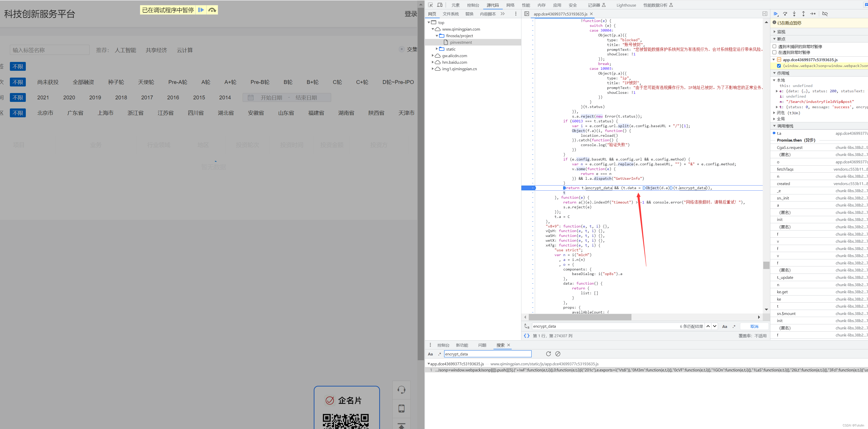868x429 pixels.
Task: Toggle the line 1 breakpoint marker in gutter
Action: [x=528, y=188]
